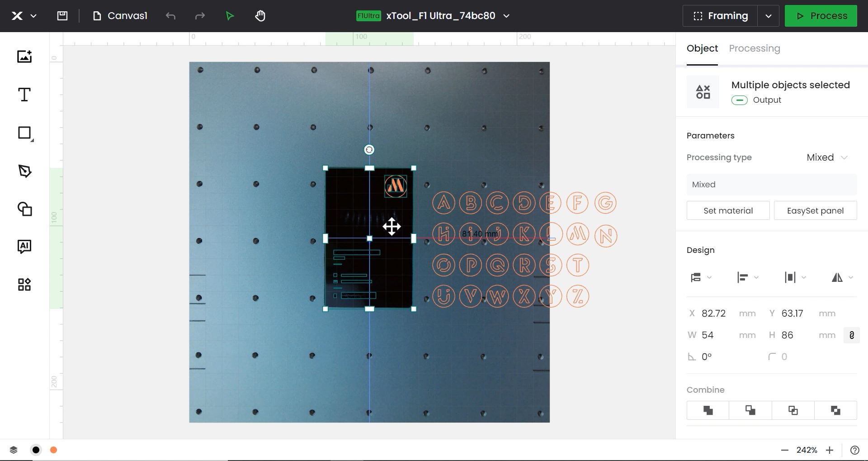
Task: Edit the Y position value 63.17
Action: click(x=793, y=314)
